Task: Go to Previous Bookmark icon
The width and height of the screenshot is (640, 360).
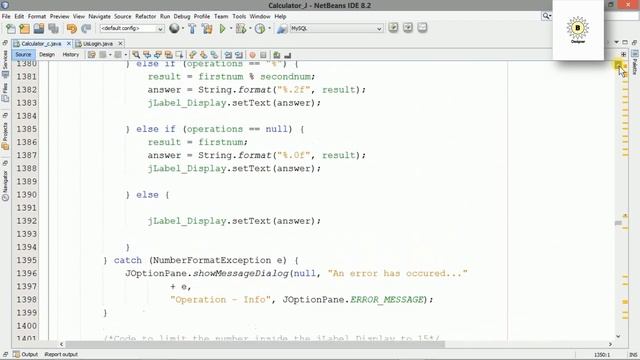Action: click(193, 55)
